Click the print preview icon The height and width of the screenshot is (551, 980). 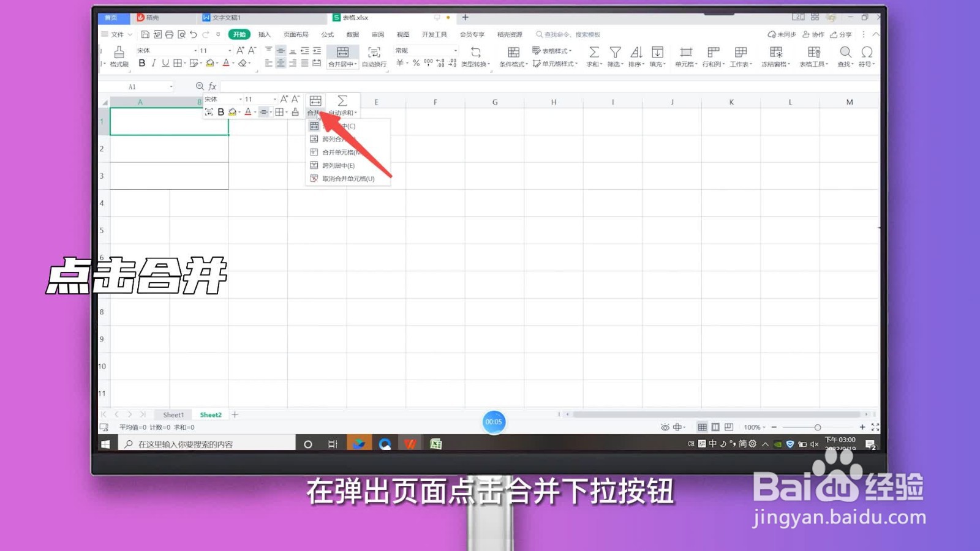181,34
